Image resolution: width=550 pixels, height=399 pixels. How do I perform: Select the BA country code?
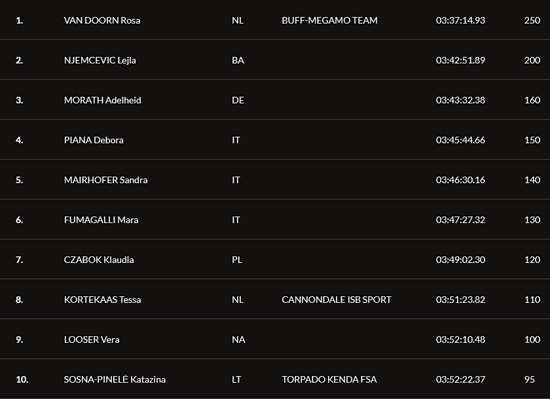point(238,60)
